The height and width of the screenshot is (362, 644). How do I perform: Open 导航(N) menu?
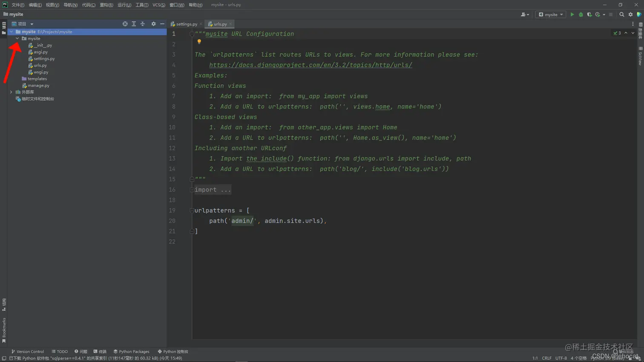point(71,5)
